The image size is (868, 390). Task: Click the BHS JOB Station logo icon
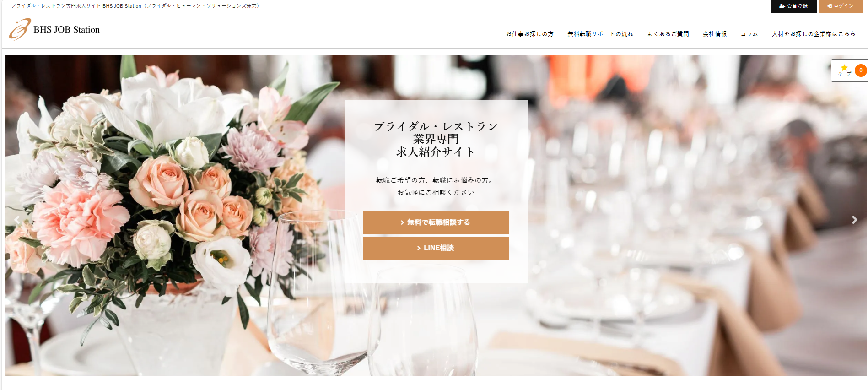click(20, 29)
